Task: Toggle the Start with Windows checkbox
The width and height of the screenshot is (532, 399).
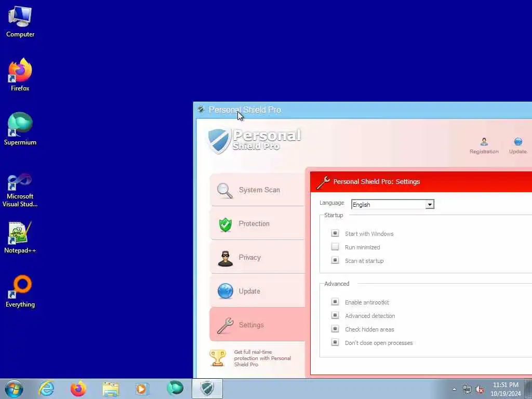Action: tap(335, 233)
